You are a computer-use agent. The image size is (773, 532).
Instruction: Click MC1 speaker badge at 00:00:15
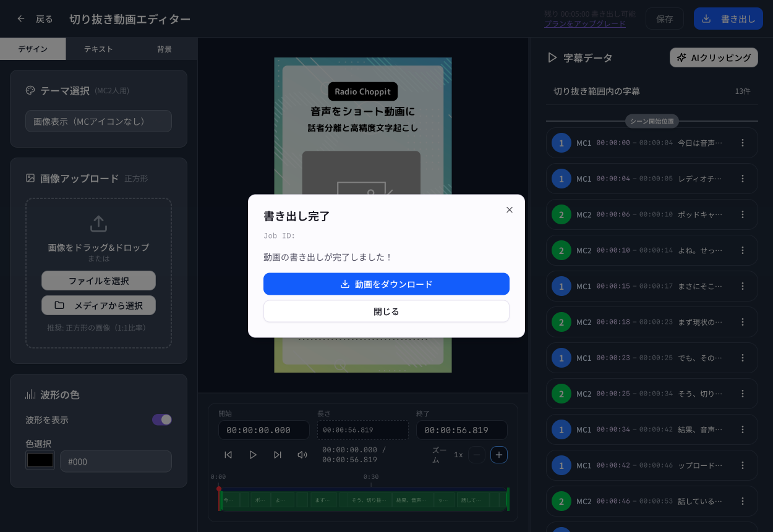562,286
